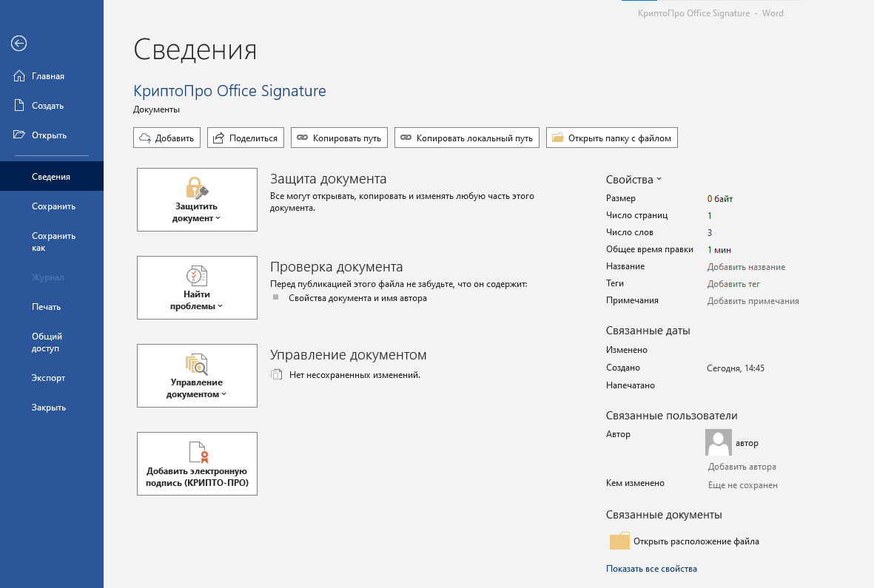Click the Главная home icon
This screenshot has width=874, height=588.
(x=19, y=76)
